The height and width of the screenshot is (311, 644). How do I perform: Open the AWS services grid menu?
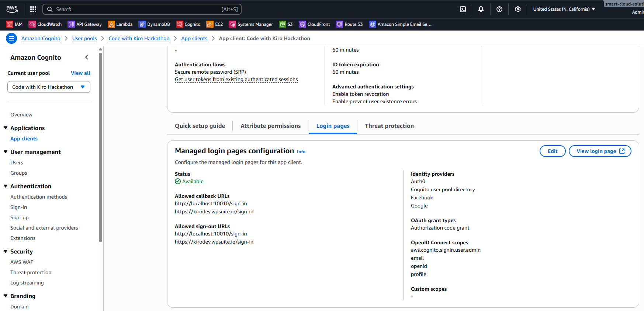pos(33,9)
